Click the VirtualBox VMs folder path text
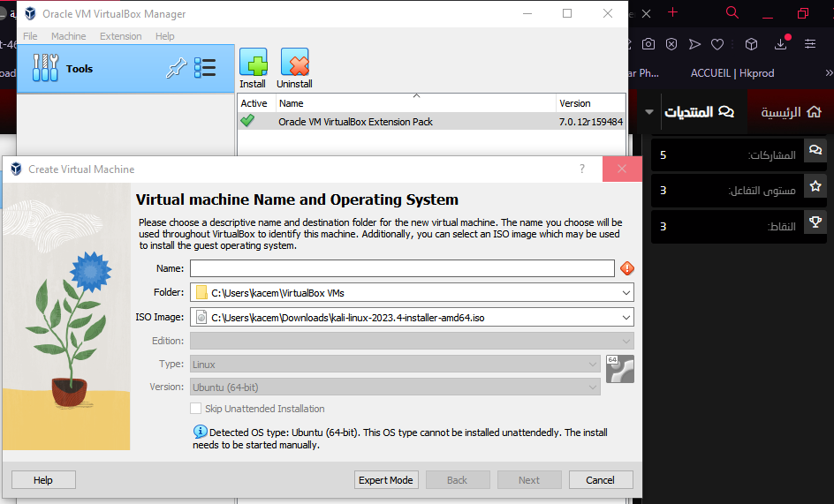This screenshot has width=834, height=504. (277, 293)
